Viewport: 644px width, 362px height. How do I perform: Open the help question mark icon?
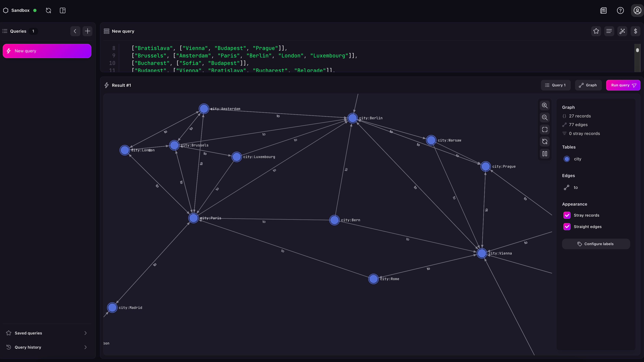(621, 10)
